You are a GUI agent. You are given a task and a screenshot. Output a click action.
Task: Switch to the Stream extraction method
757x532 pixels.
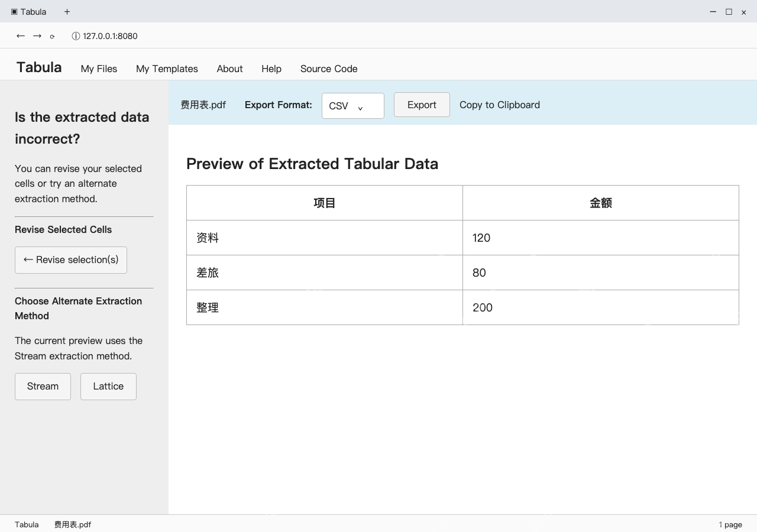(x=43, y=387)
